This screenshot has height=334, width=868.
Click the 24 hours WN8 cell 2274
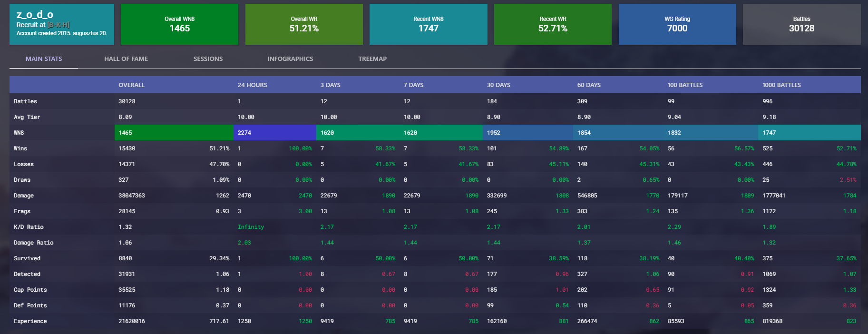click(275, 132)
